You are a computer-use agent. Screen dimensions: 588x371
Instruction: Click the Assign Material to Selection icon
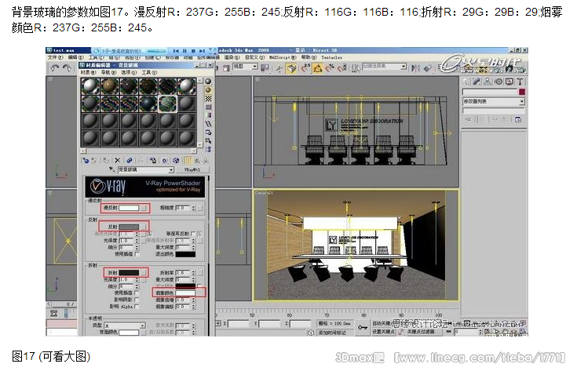106,161
